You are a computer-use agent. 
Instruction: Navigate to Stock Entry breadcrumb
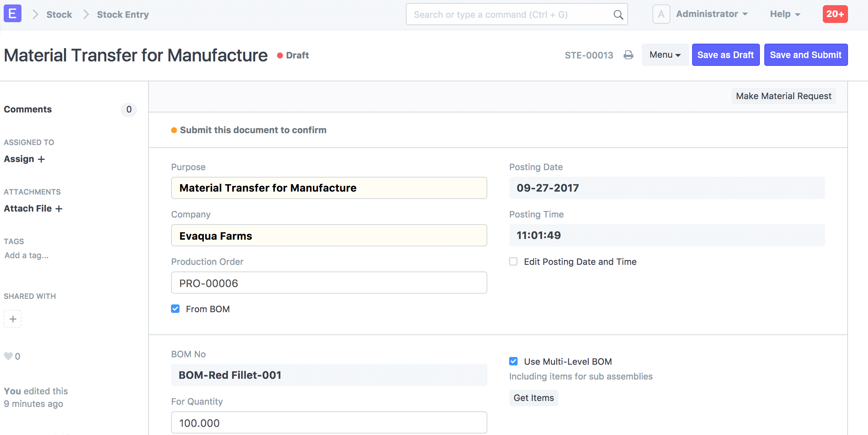coord(123,14)
